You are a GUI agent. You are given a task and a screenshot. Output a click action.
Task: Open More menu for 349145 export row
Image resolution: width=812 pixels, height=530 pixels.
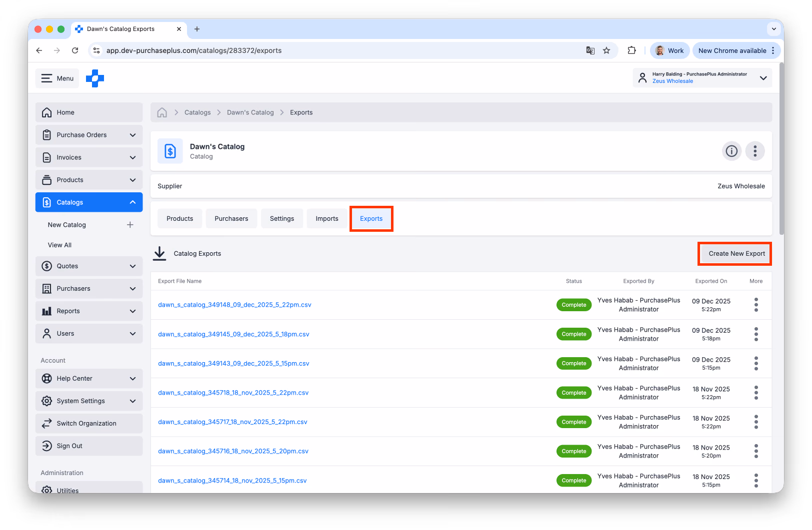[x=756, y=334]
